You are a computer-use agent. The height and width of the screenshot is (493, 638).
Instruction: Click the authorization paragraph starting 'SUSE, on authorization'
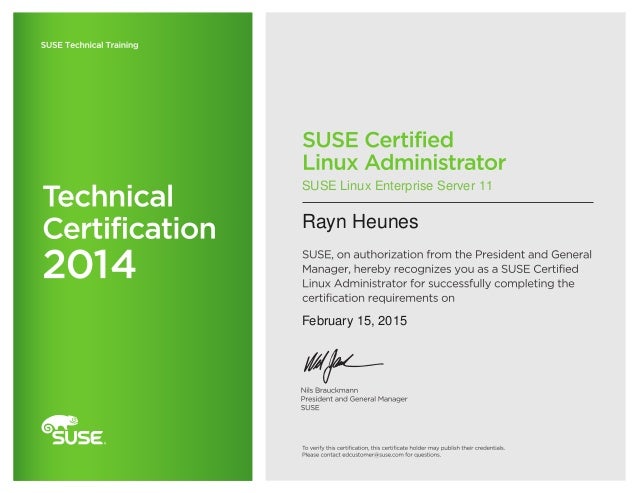tap(447, 276)
